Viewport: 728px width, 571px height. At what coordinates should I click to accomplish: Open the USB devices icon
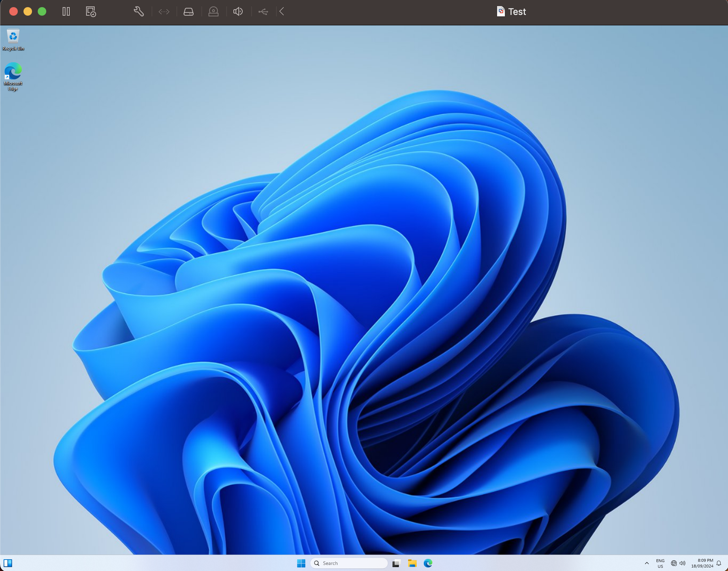pyautogui.click(x=263, y=12)
